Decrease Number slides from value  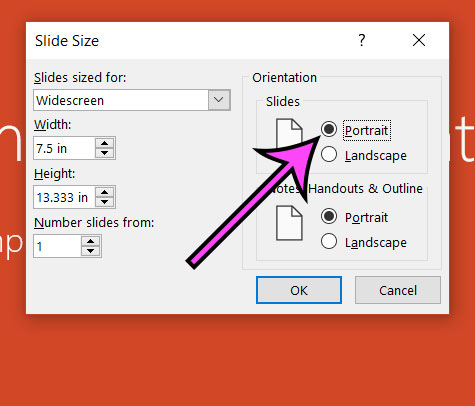[x=91, y=251]
